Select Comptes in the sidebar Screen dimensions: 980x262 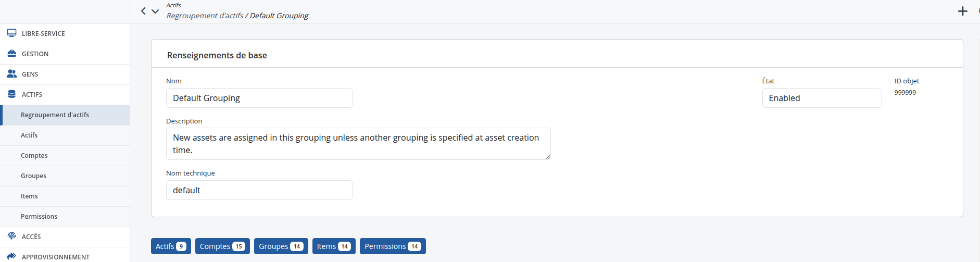tap(65, 155)
